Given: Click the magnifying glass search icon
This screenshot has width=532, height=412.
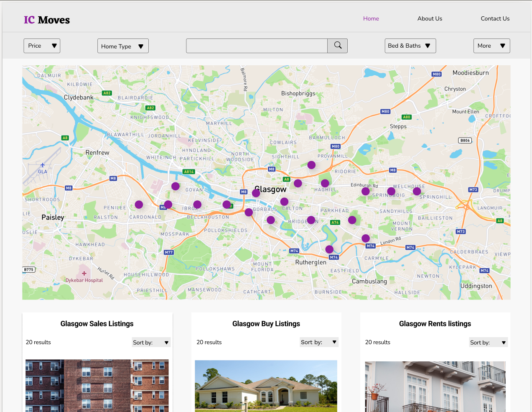Looking at the screenshot, I should click(x=338, y=46).
